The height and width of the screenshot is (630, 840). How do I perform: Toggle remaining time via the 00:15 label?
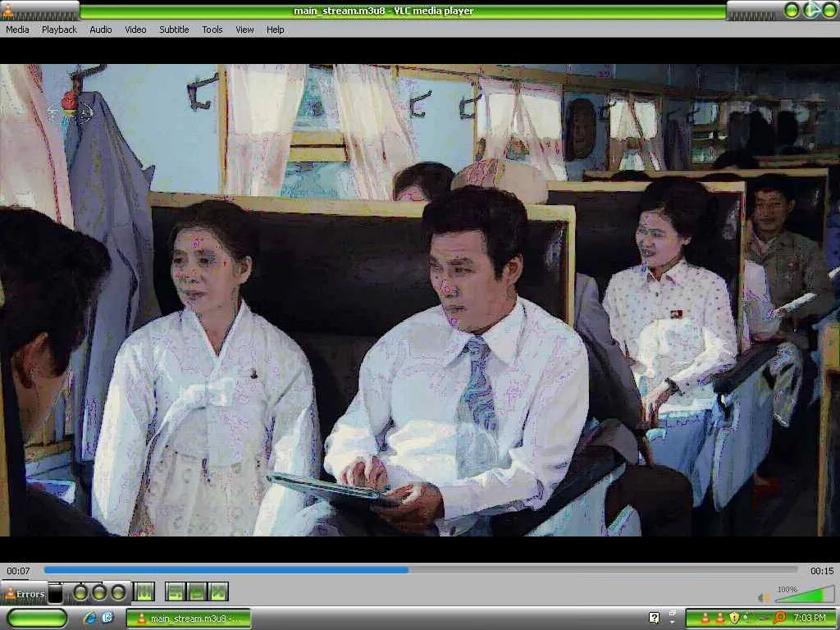tap(822, 571)
